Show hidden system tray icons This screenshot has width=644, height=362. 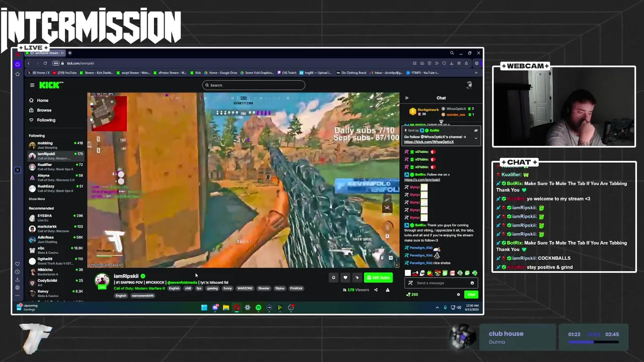[437, 307]
